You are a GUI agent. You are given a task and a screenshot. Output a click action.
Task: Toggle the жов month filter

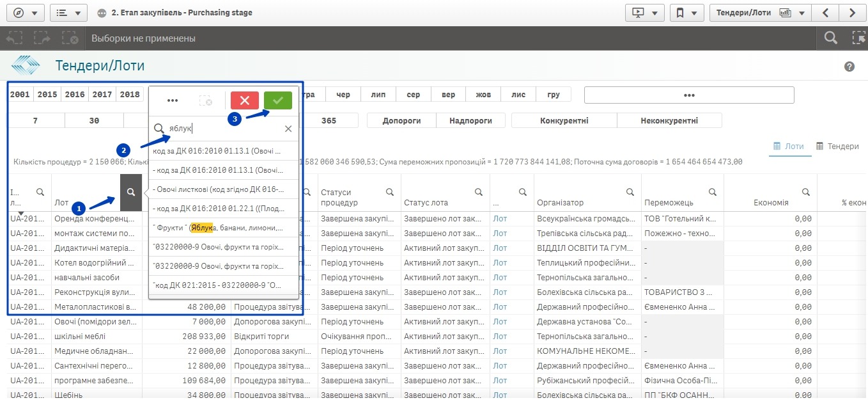(x=483, y=95)
